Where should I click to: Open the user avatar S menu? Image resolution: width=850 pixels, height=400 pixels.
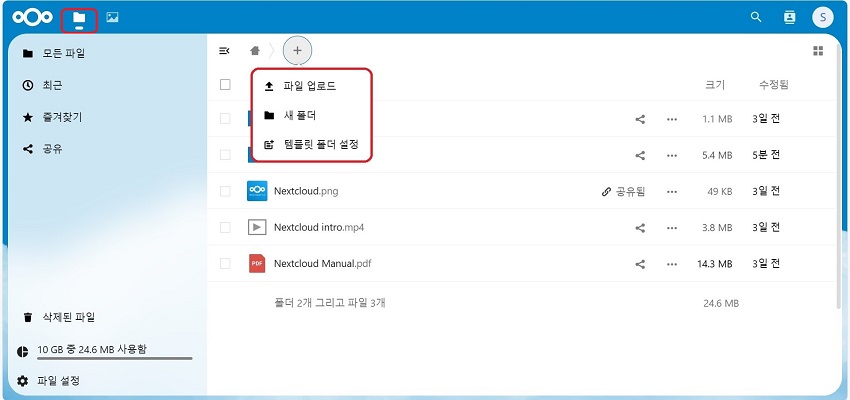[822, 17]
